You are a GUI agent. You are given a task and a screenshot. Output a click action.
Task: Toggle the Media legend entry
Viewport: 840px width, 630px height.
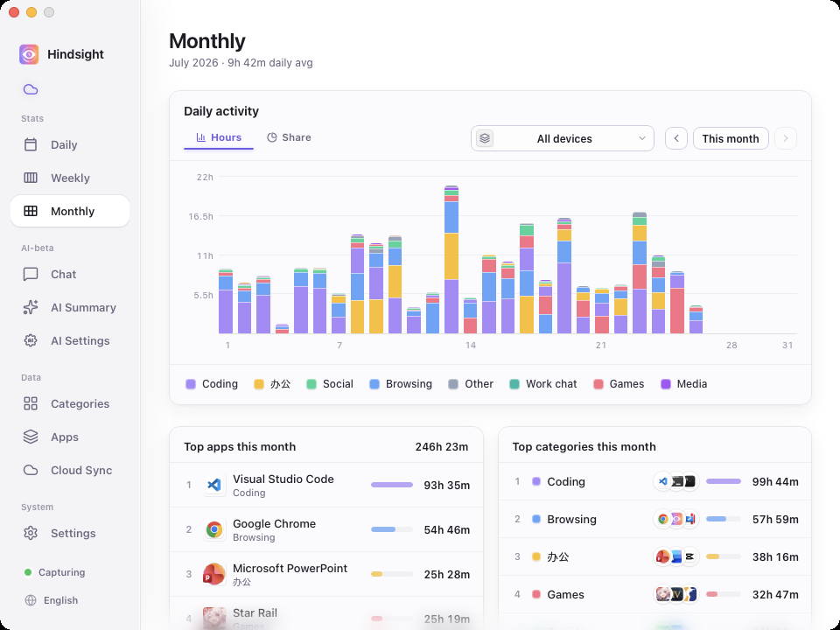(683, 384)
